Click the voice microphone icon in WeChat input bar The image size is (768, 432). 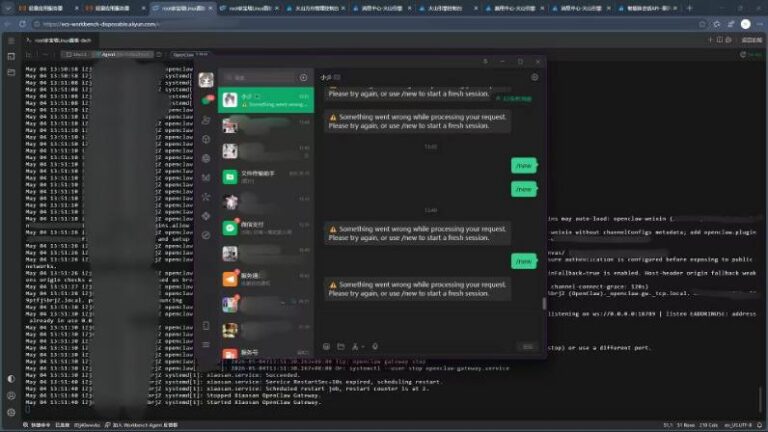(x=375, y=346)
